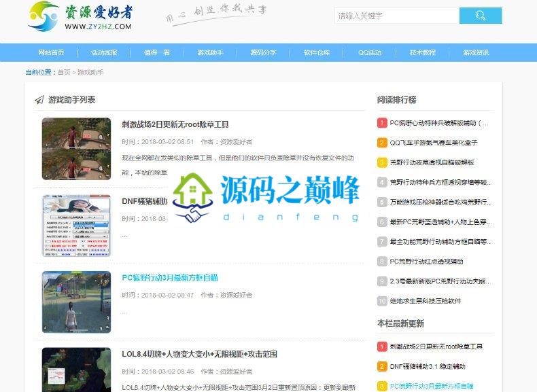Open article PC慌野行动3月最新方框自瞄 in main list
Image resolution: width=537 pixels, height=392 pixels.
170,278
